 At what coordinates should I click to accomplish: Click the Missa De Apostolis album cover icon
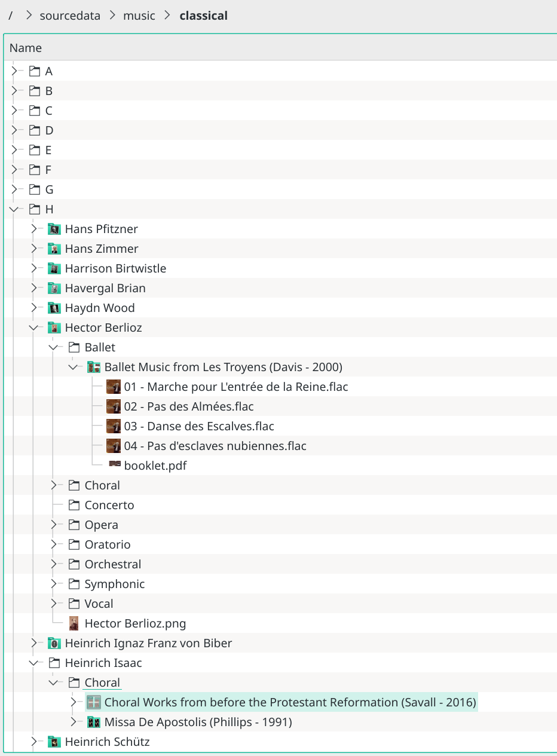pyautogui.click(x=93, y=722)
